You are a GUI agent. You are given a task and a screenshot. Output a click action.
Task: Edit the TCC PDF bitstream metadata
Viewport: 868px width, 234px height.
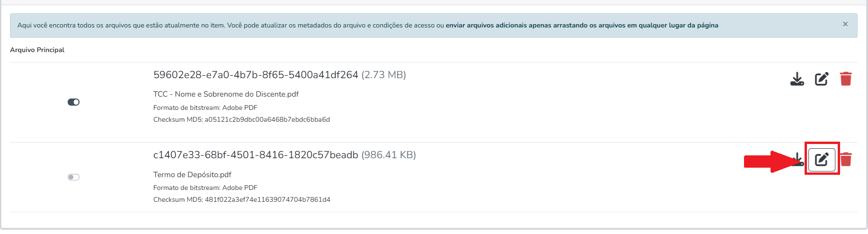822,79
